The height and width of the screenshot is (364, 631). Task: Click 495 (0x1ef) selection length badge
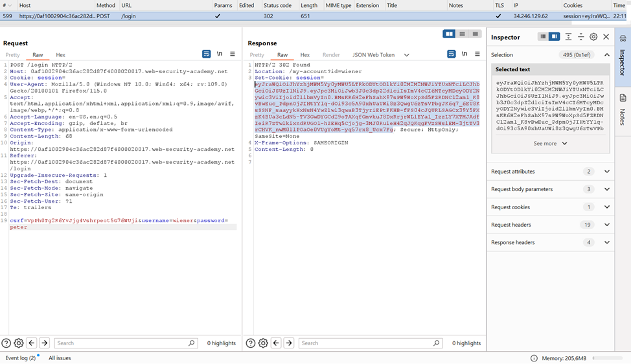click(577, 55)
